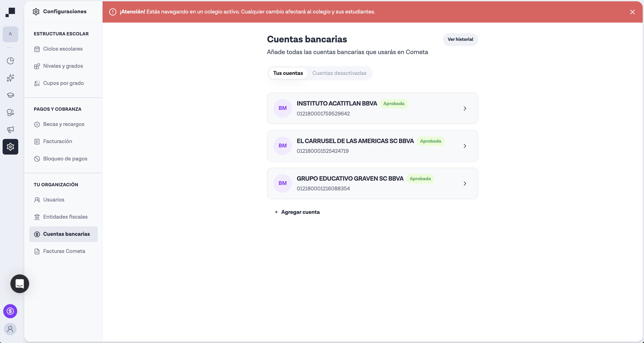Open the chat support bubble
Viewport: 644px width, 343px height.
20,284
